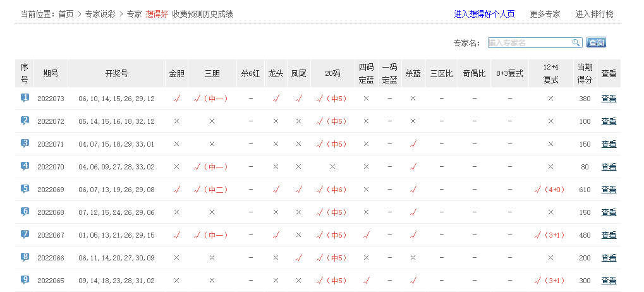The image size is (644, 292).
Task: View details for issue 2022067
Action: click(609, 235)
